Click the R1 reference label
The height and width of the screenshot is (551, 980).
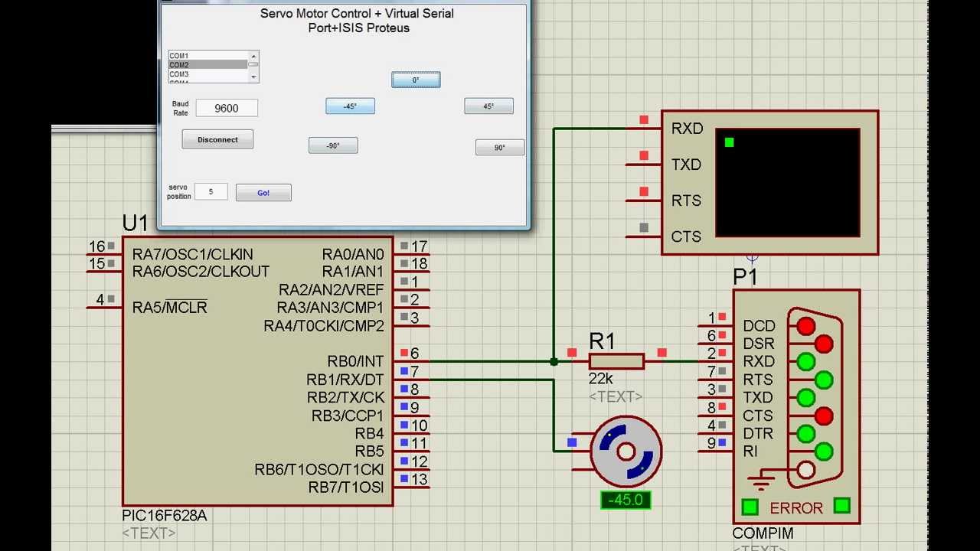point(603,341)
